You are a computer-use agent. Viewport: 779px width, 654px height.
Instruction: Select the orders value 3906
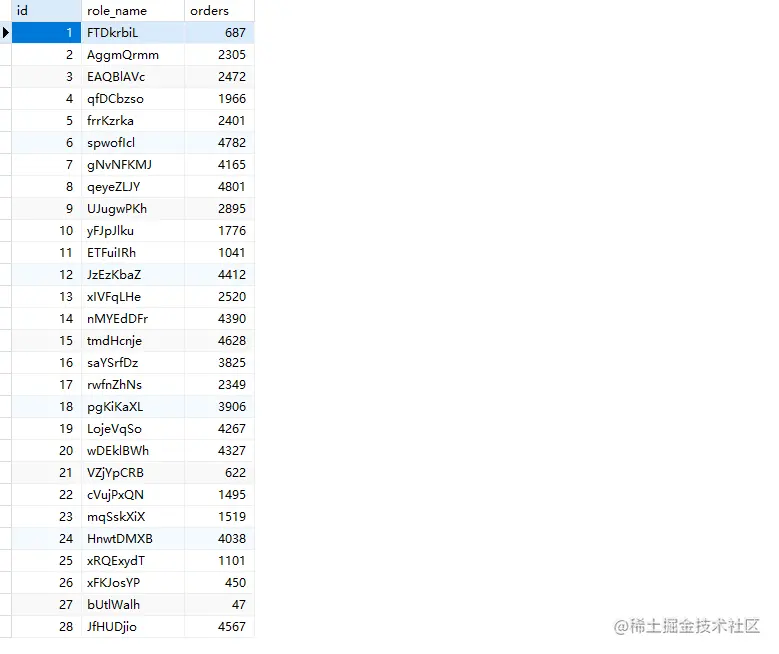[219, 407]
